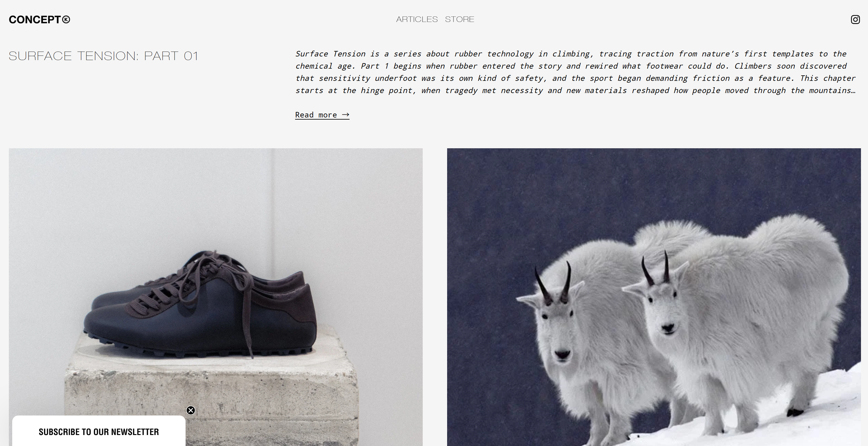Click the CONCEPT logo

(39, 20)
